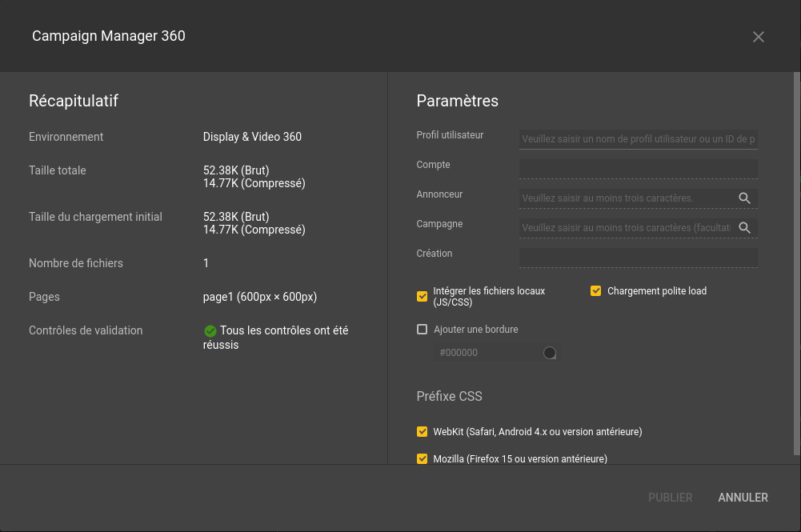Uncheck the WebKit CSS prefix option
Image resolution: width=801 pixels, height=532 pixels.
tap(422, 431)
